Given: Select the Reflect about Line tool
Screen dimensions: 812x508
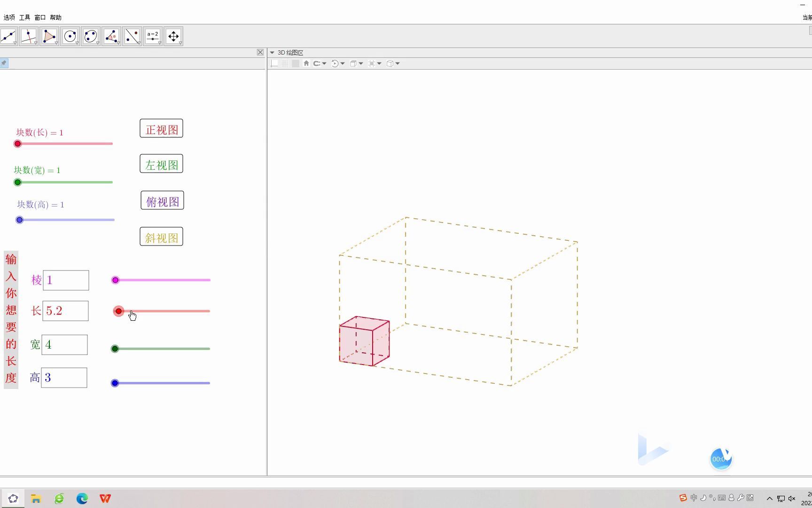Looking at the screenshot, I should [x=132, y=36].
